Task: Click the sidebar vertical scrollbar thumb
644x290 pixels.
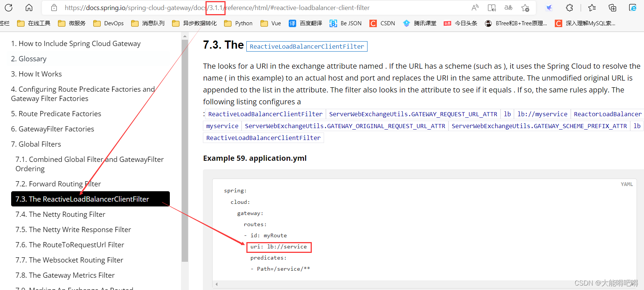Action: tap(185, 151)
